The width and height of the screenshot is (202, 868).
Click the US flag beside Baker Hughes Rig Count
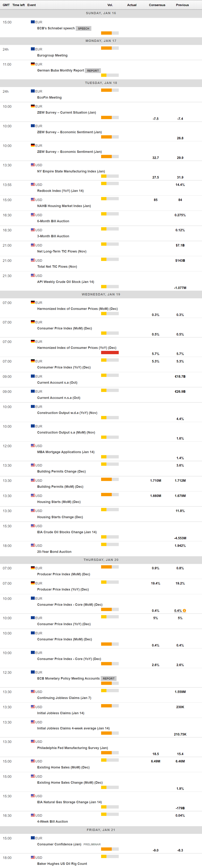(x=33, y=857)
